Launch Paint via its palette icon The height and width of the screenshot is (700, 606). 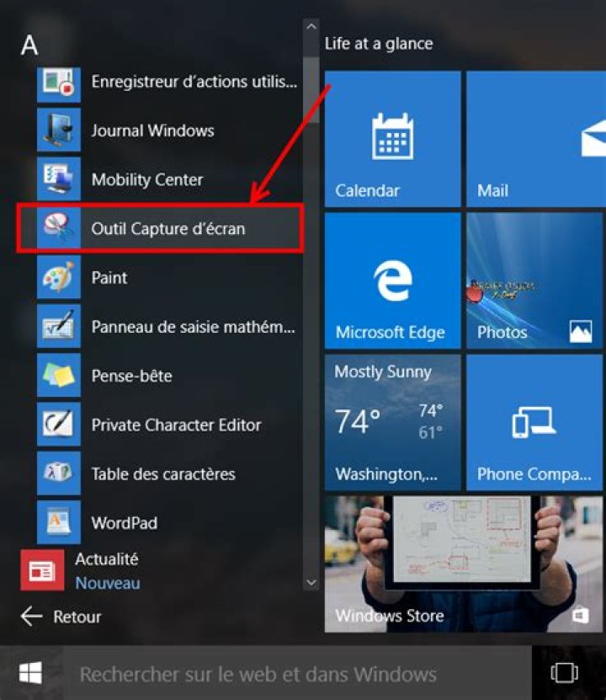(x=58, y=277)
